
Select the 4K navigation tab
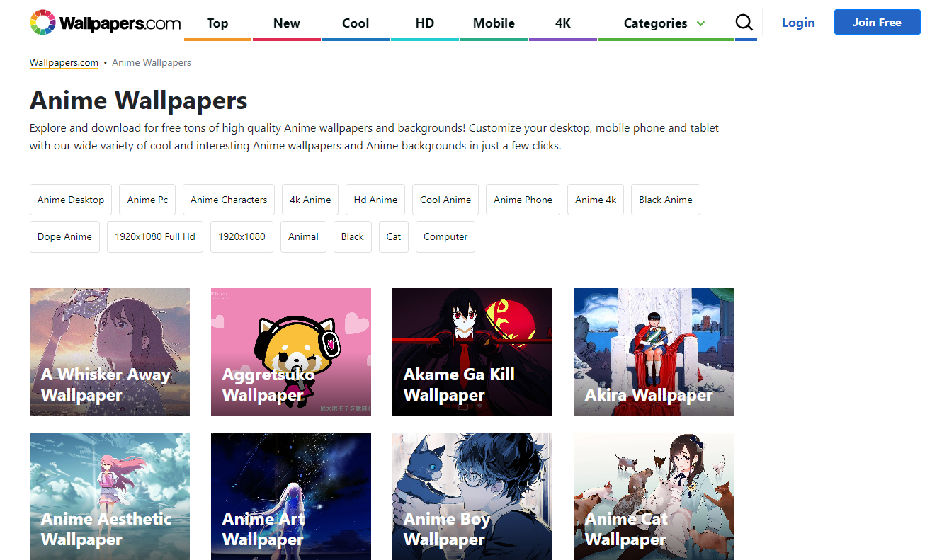(563, 23)
